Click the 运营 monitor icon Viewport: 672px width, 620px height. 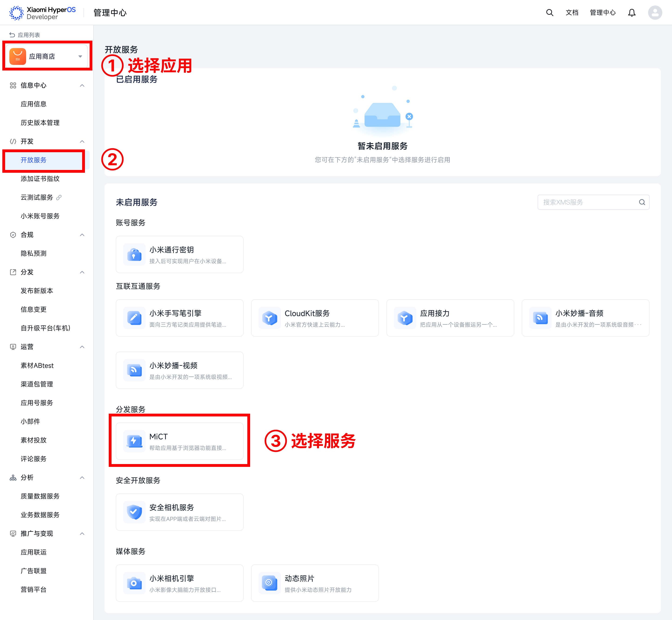click(x=13, y=347)
